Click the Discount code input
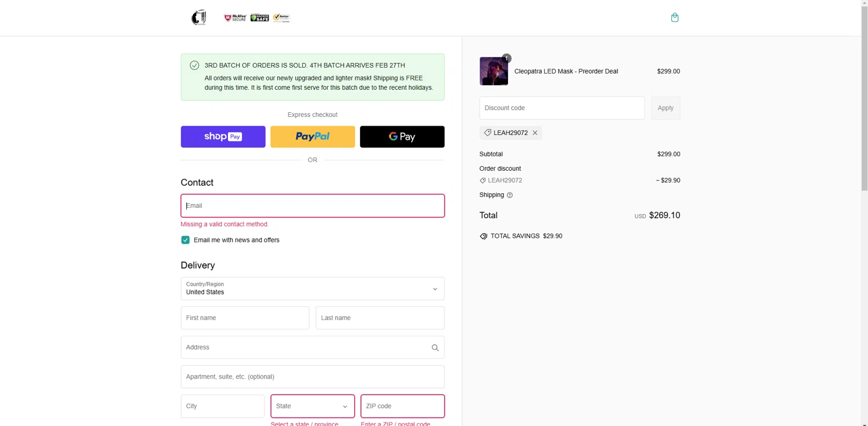Screen dimensions: 868x426 click(562, 108)
